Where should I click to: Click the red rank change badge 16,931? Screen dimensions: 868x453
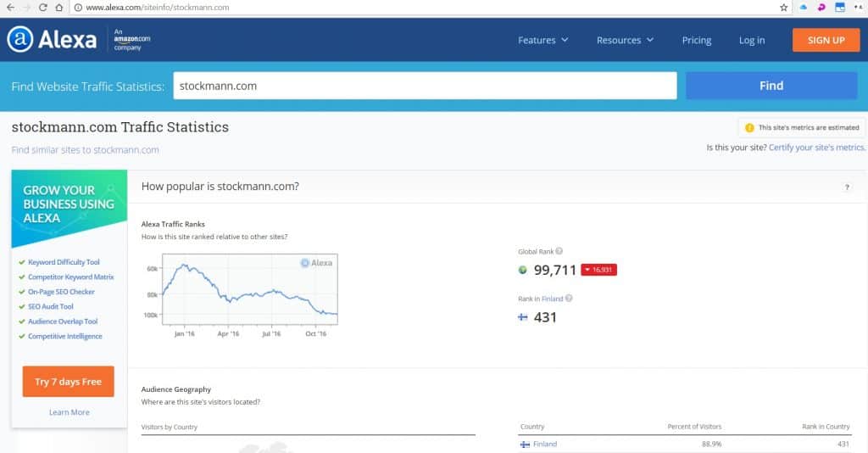coord(598,270)
